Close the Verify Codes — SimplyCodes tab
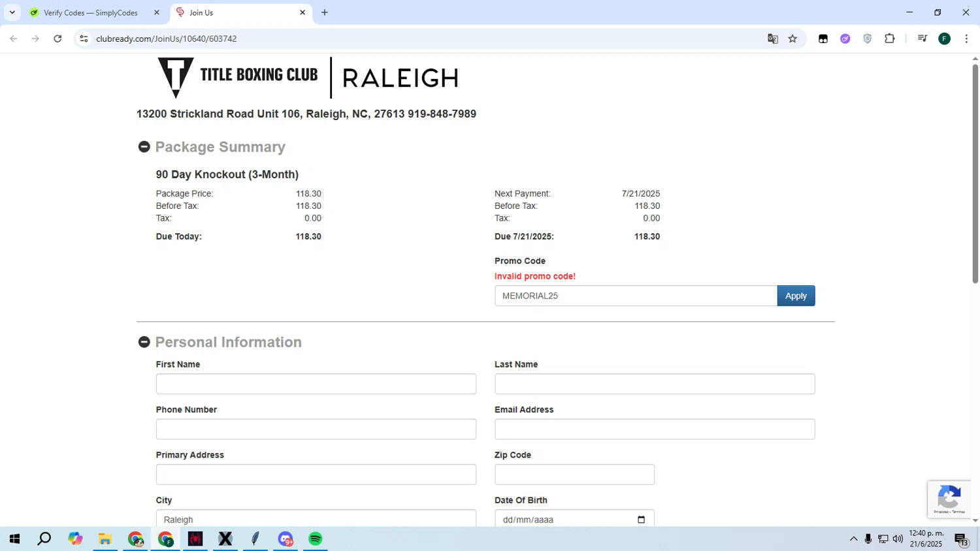Viewport: 980px width, 551px height. (x=157, y=12)
